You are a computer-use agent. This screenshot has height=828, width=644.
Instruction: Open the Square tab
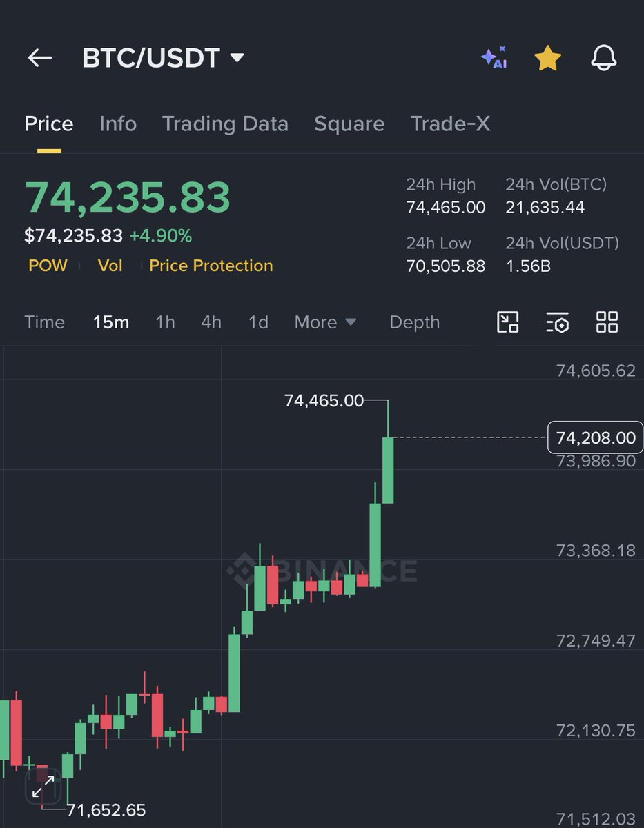point(349,124)
